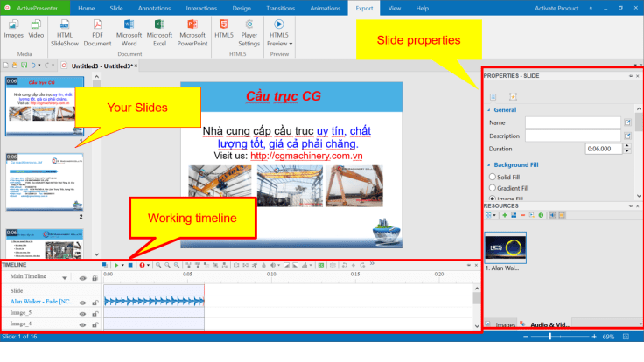Click the Open project folder icon
The width and height of the screenshot is (644, 362).
[15, 66]
